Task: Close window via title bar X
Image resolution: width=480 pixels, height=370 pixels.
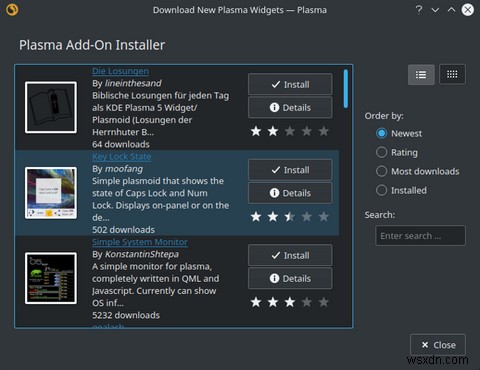Action: point(468,10)
